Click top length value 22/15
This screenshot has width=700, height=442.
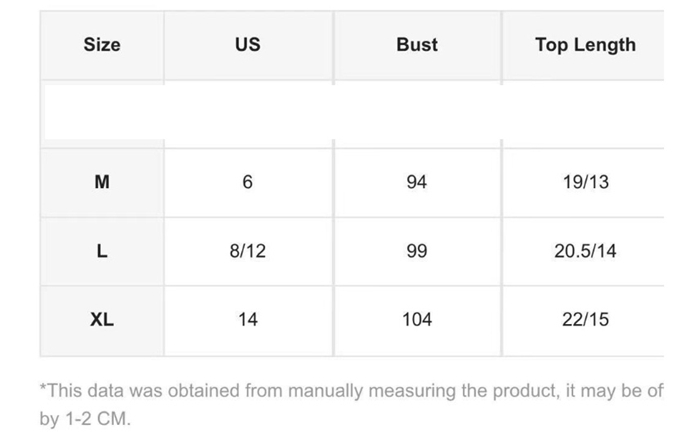pyautogui.click(x=586, y=320)
